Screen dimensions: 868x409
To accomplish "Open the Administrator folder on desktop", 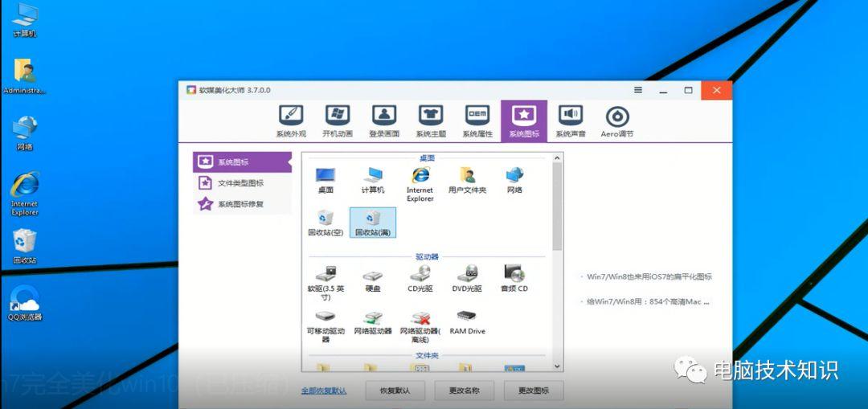I will coord(24,76).
